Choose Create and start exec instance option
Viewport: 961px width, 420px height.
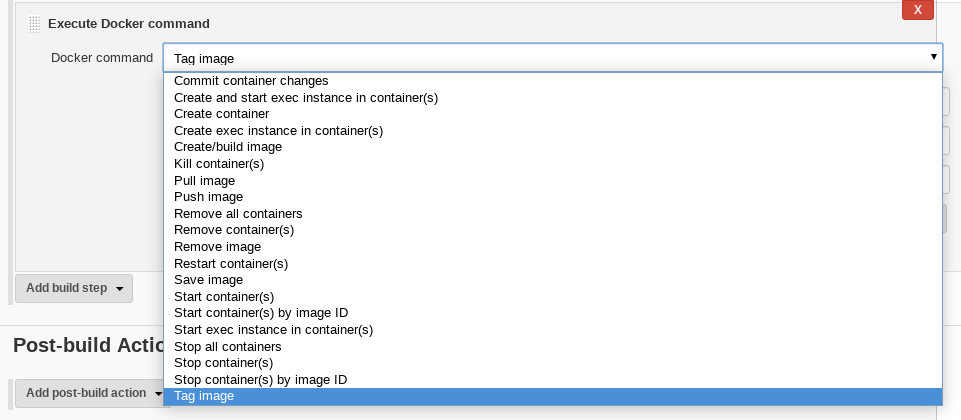click(x=553, y=97)
